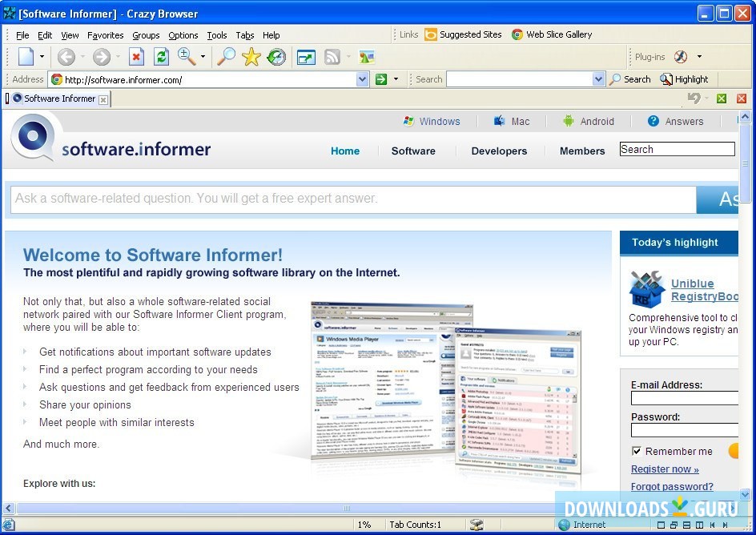
Task: Stop loading the current page
Action: pos(136,57)
